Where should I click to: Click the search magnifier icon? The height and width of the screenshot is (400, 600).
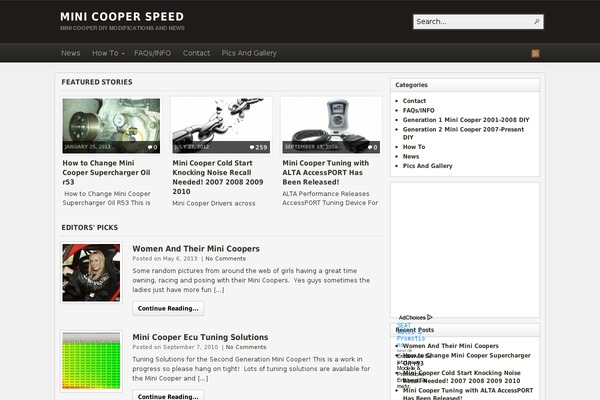tap(537, 21)
